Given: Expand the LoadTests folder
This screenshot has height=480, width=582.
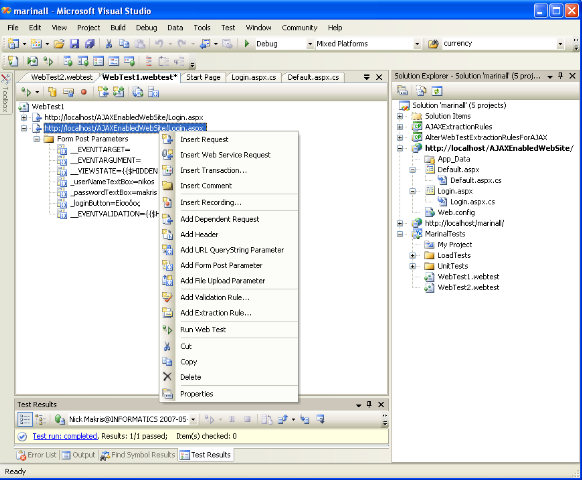Looking at the screenshot, I should click(412, 255).
